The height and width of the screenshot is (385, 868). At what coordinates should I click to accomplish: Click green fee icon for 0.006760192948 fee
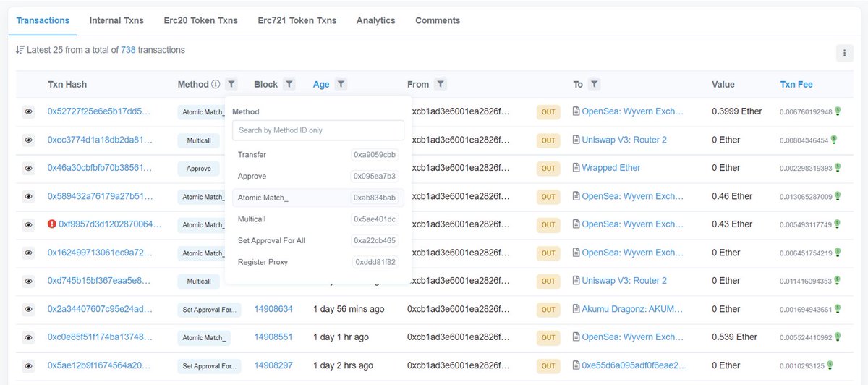pyautogui.click(x=838, y=111)
